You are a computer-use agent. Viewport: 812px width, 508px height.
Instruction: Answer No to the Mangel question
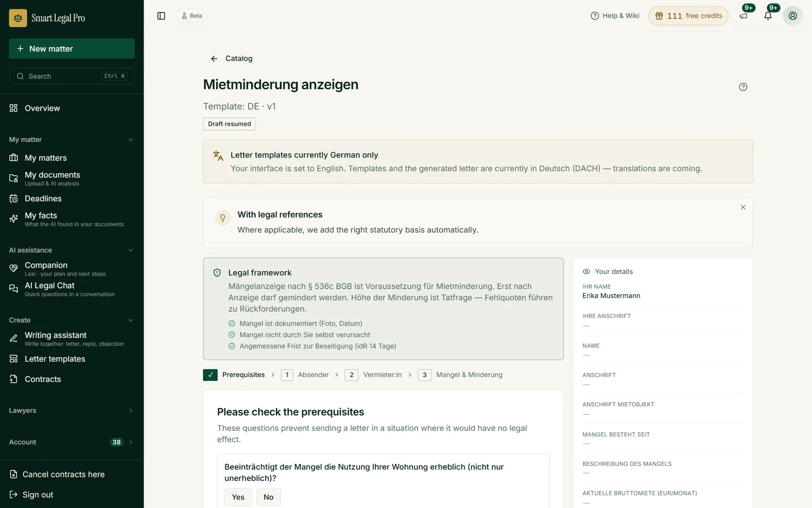[268, 497]
